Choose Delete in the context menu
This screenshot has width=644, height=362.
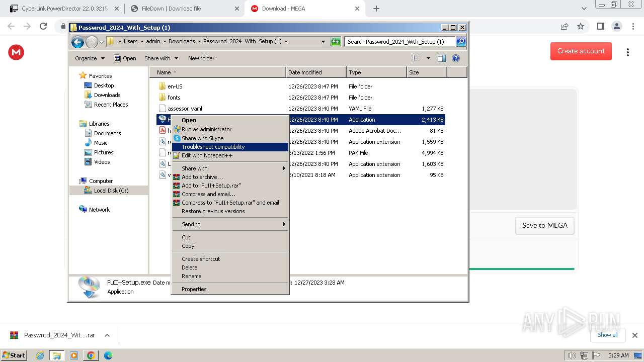pyautogui.click(x=230, y=267)
